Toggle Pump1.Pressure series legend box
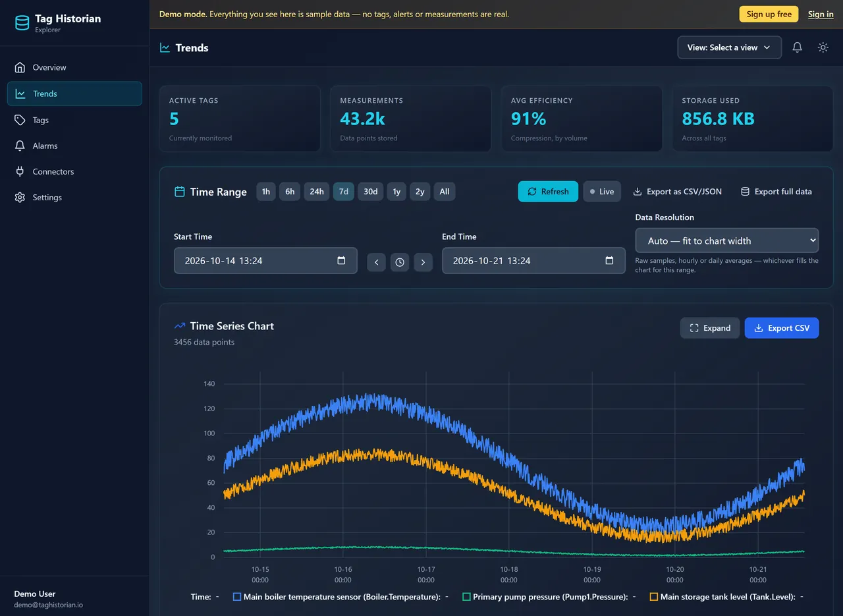This screenshot has width=843, height=616. [x=467, y=597]
